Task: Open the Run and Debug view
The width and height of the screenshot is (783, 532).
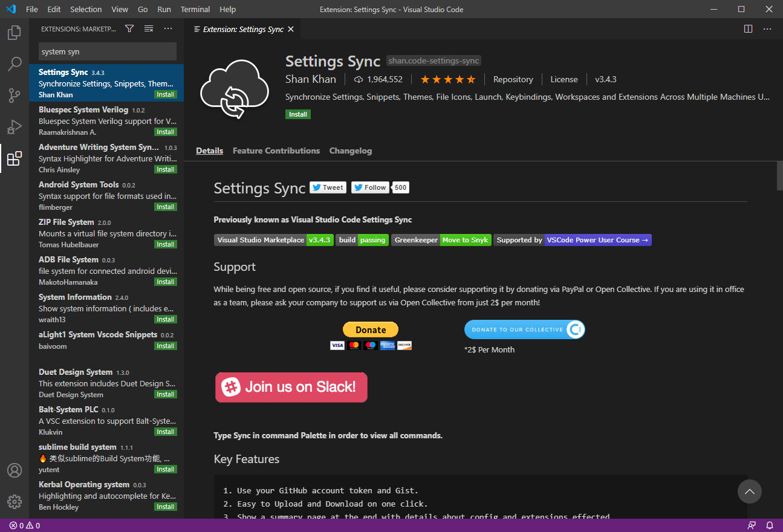Action: [15, 127]
